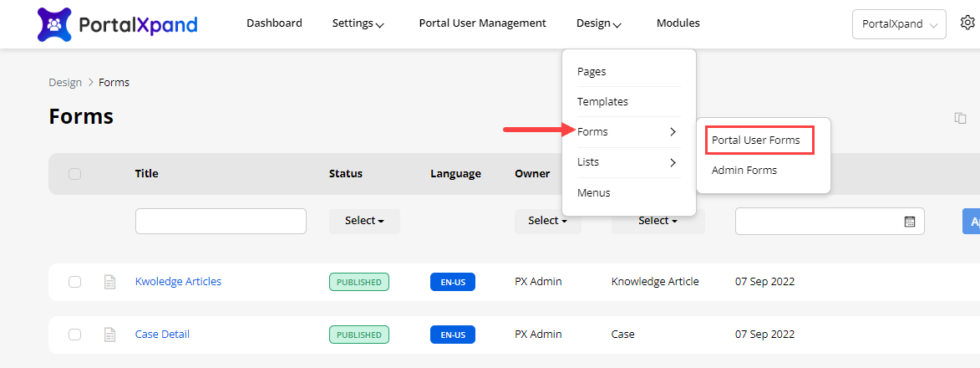Toggle the select-all checkbox in header
The width and height of the screenshot is (980, 368).
(x=75, y=174)
